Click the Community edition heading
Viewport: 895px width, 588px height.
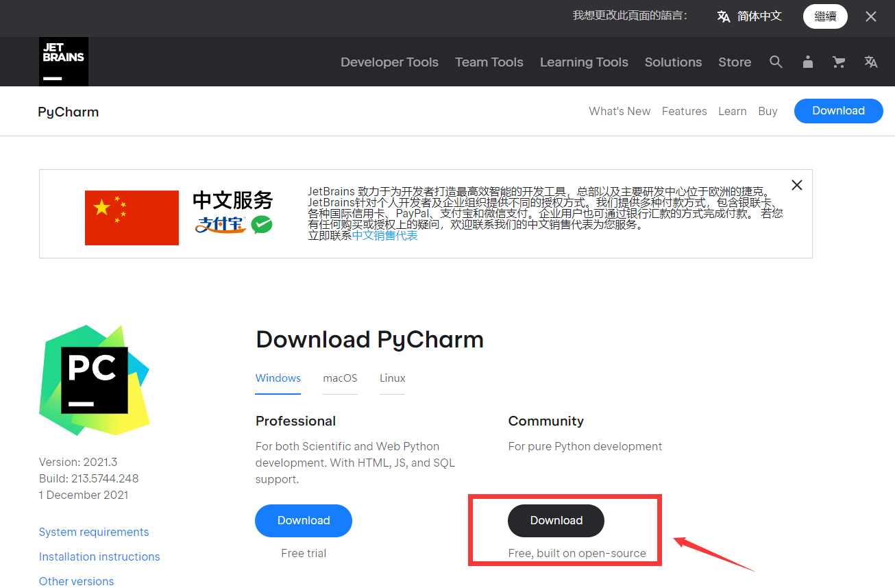(x=546, y=421)
